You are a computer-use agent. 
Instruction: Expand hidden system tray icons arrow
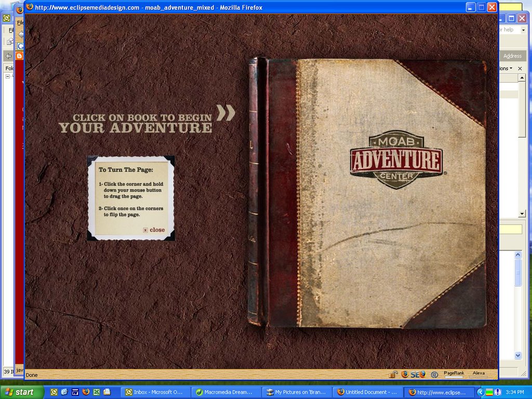(480, 392)
